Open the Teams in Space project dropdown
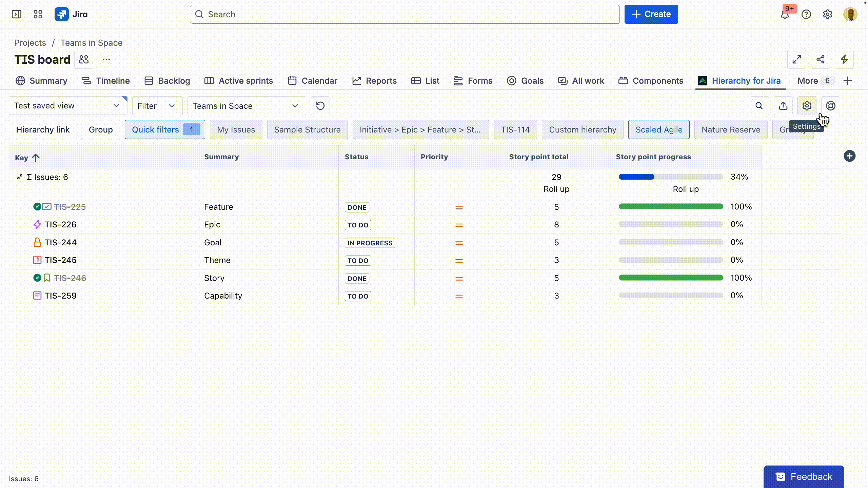The image size is (868, 488). click(x=246, y=106)
